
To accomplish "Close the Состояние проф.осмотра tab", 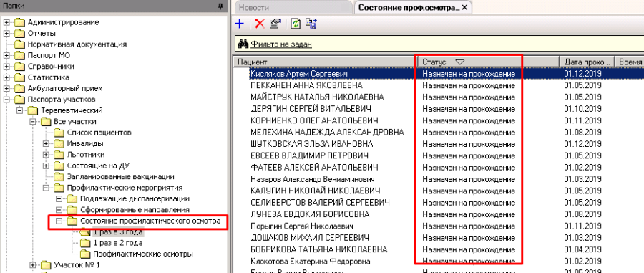I will coord(464,7).
